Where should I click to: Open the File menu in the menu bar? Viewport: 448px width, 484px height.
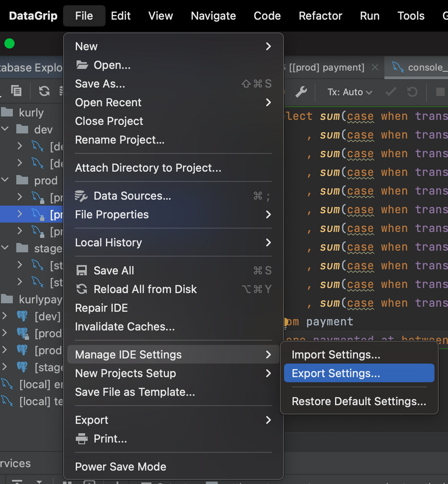tap(84, 16)
